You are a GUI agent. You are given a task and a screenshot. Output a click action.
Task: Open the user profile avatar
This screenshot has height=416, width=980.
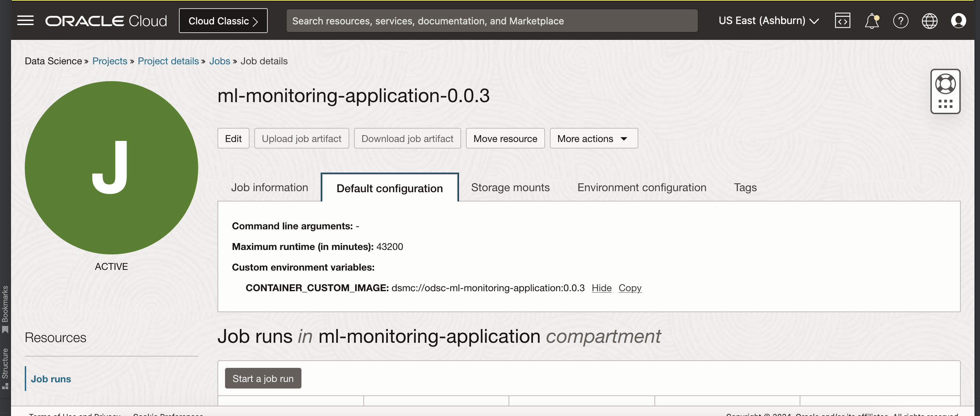click(958, 21)
